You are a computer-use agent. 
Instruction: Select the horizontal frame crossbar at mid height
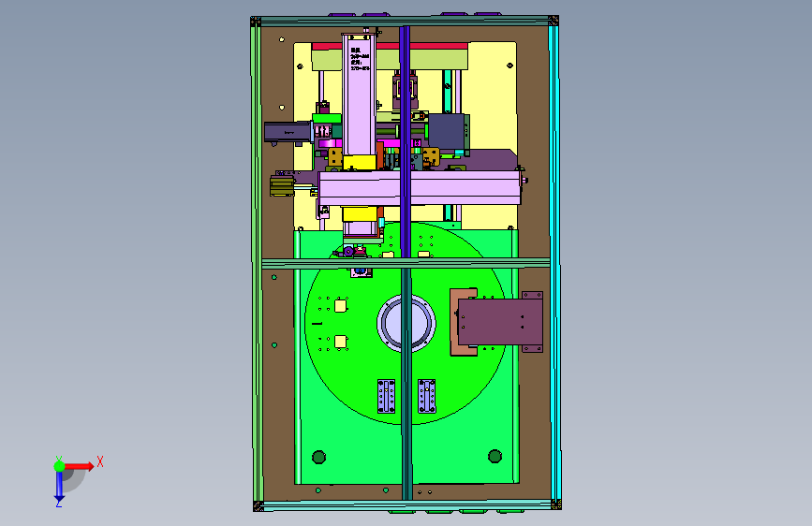[406, 263]
